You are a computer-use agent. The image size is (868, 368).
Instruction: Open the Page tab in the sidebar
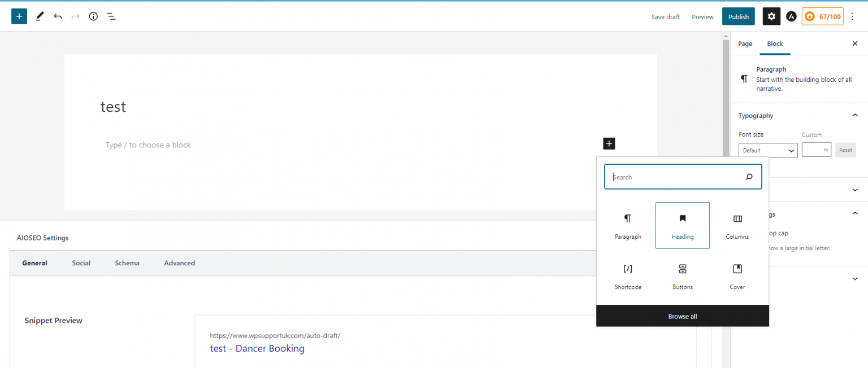pyautogui.click(x=745, y=43)
